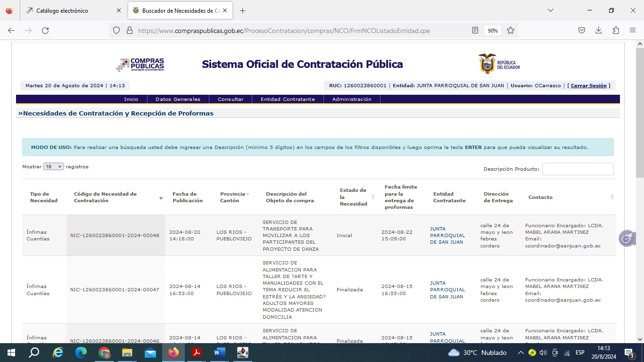This screenshot has height=362, width=644.
Task: Open the Consultar menu
Action: tap(231, 99)
